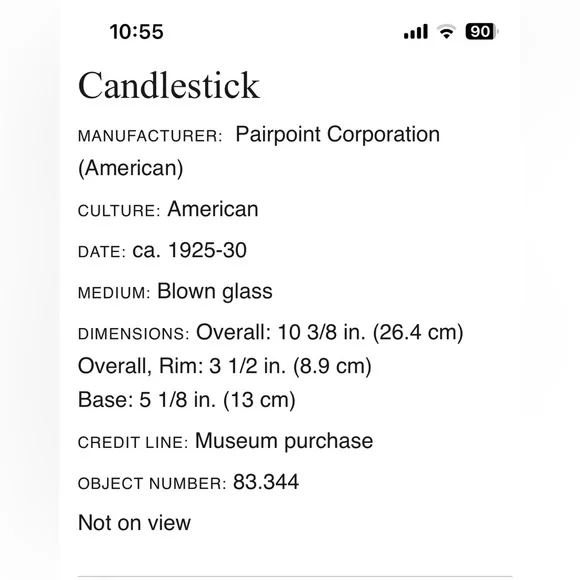
Task: Tap the cellular signal strength icon
Action: point(416,31)
